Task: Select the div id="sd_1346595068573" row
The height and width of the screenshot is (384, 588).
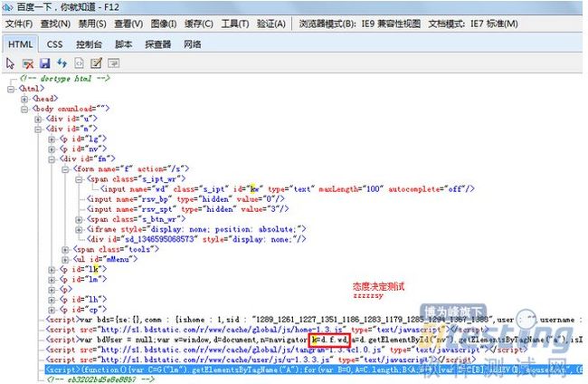Action: (196, 239)
